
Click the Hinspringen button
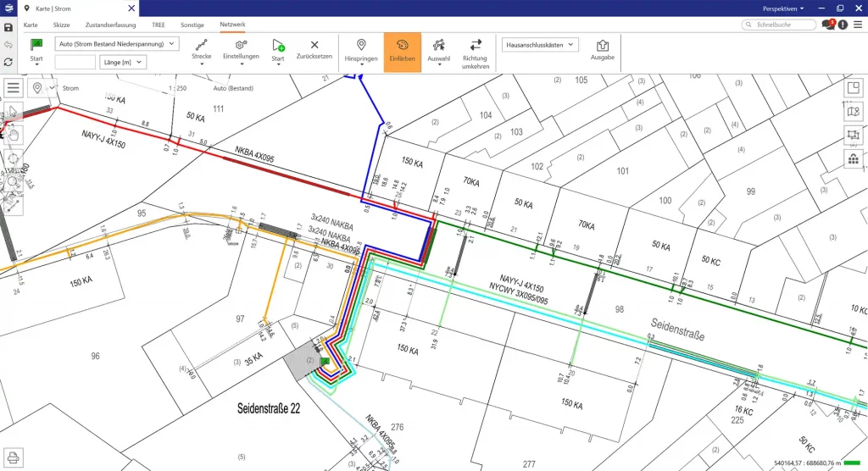coord(361,51)
